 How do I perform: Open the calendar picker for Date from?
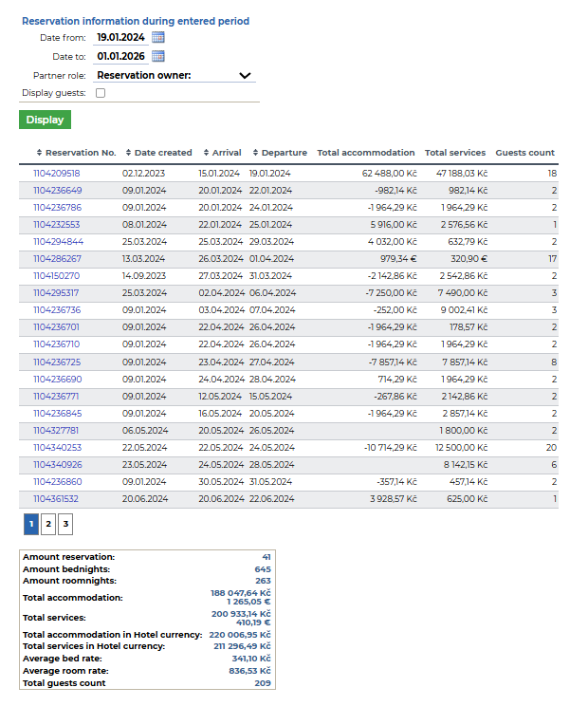[158, 37]
